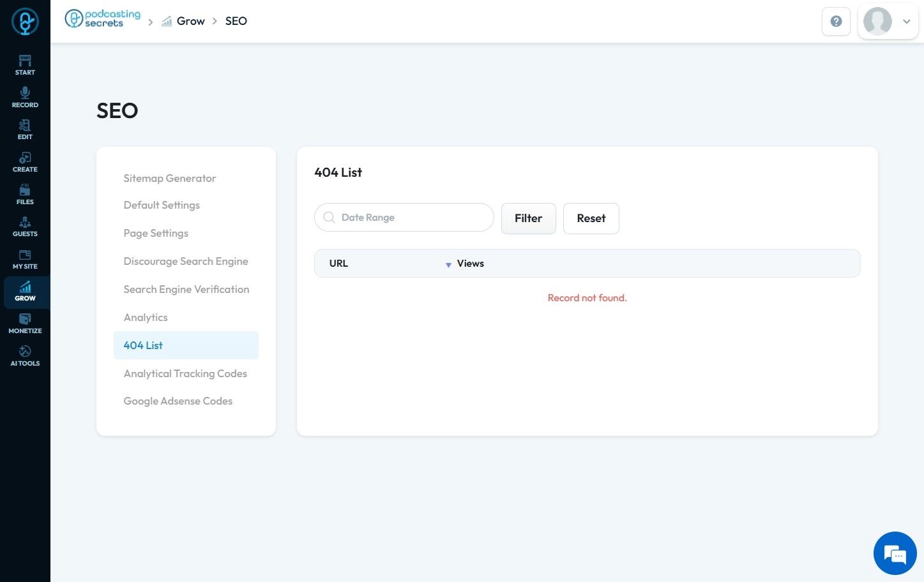Click the URL column header
This screenshot has width=924, height=582.
[338, 264]
